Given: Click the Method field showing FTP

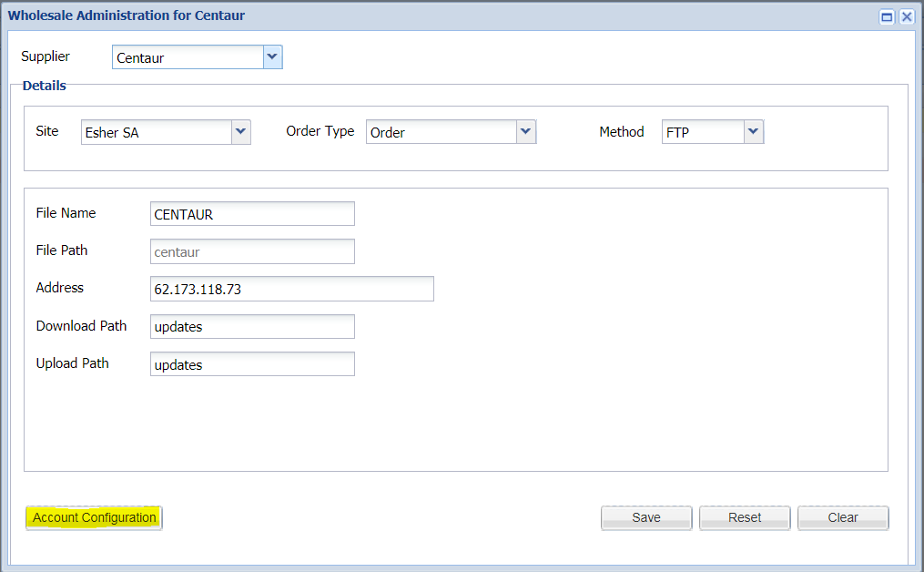Looking at the screenshot, I should coord(704,132).
